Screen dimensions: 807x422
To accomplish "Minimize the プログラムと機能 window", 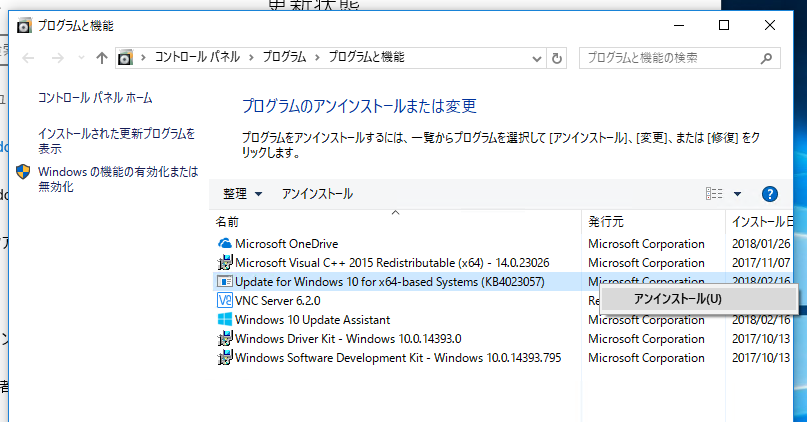I will click(679, 25).
